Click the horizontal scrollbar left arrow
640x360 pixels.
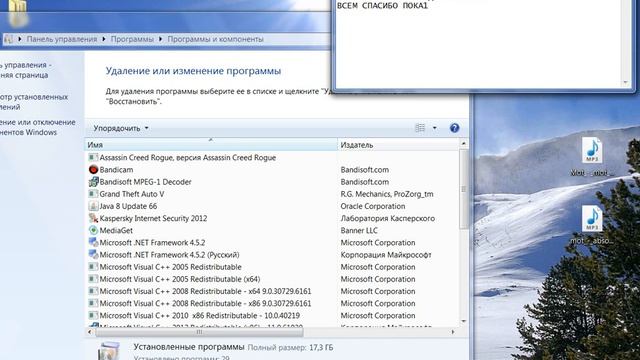pyautogui.click(x=90, y=332)
